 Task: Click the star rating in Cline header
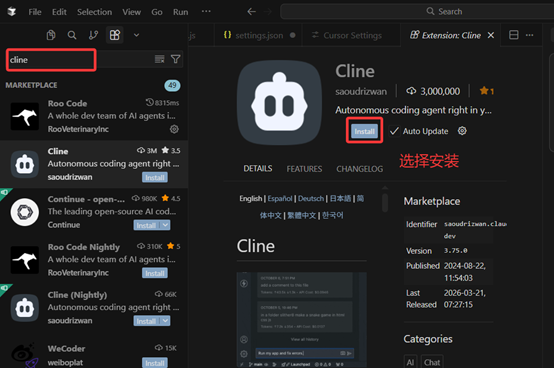(x=487, y=91)
